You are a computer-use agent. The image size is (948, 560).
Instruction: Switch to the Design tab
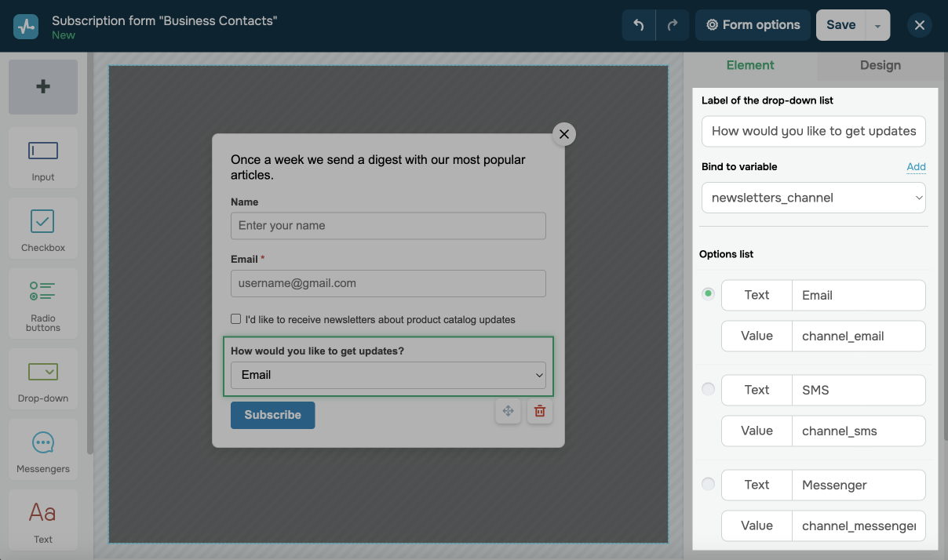[880, 65]
